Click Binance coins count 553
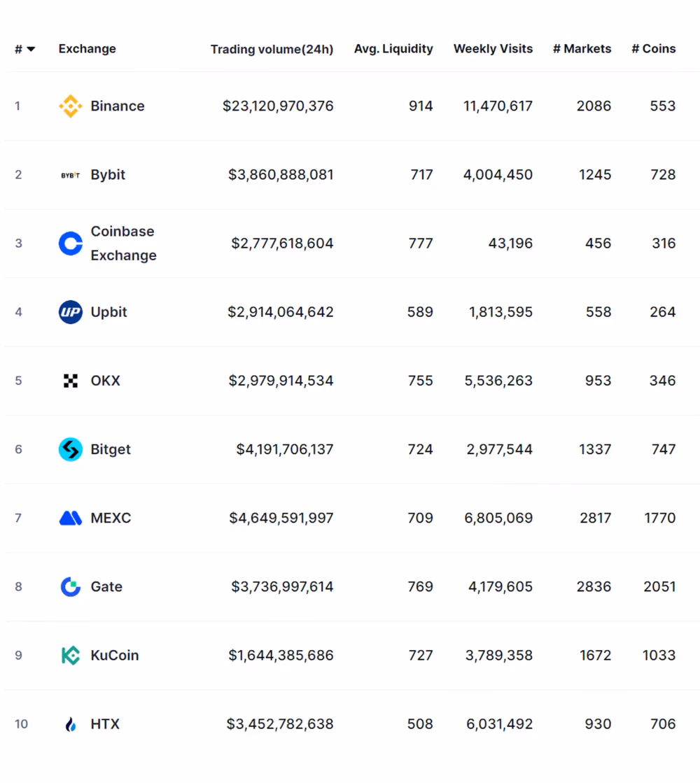The image size is (700, 783). pos(663,106)
